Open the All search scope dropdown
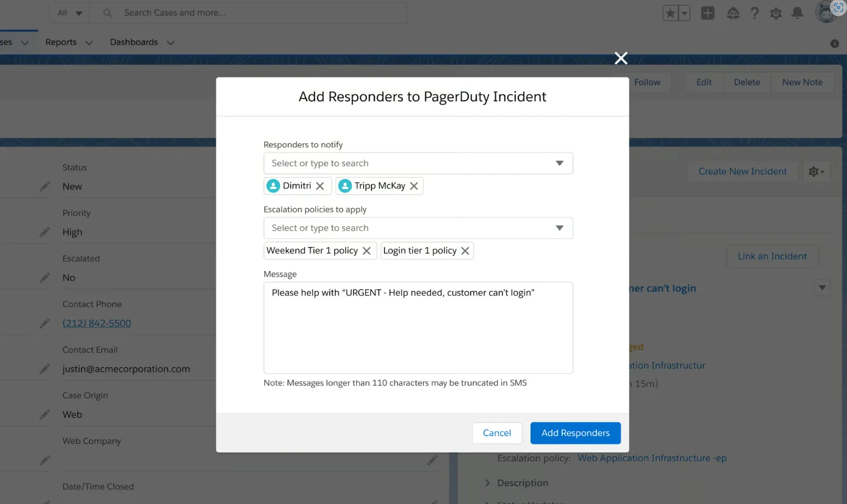Screen dimensions: 847x504 [70, 12]
